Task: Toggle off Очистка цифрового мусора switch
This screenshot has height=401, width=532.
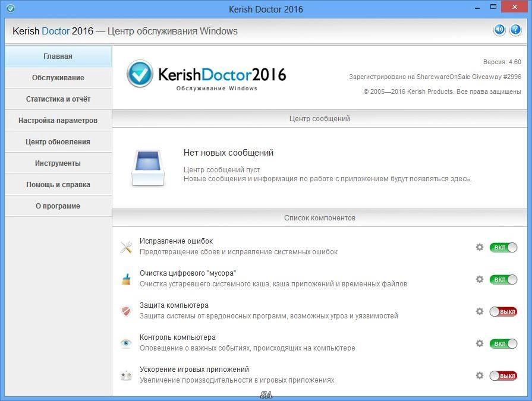Action: pos(503,280)
